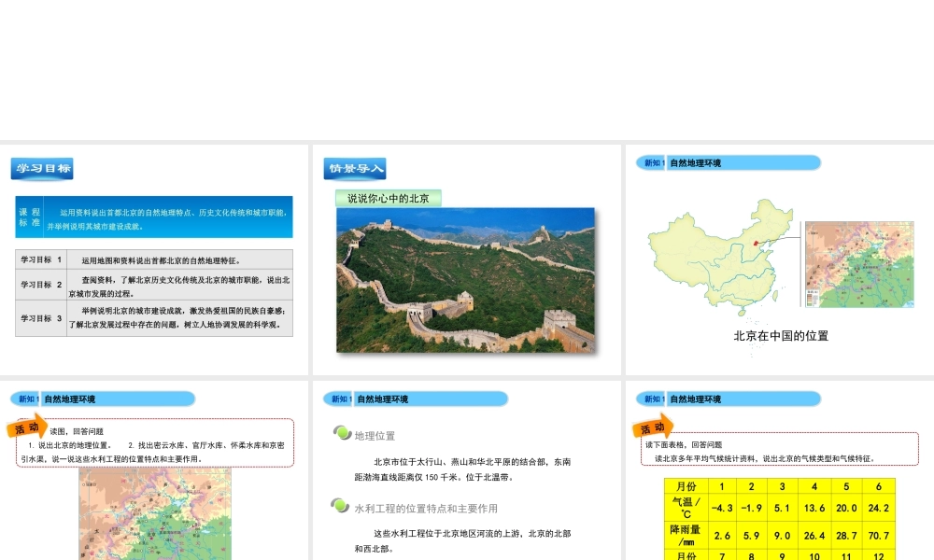Image resolution: width=934 pixels, height=560 pixels.
Task: Click the rainfall cell 70.7
Action: (x=879, y=536)
